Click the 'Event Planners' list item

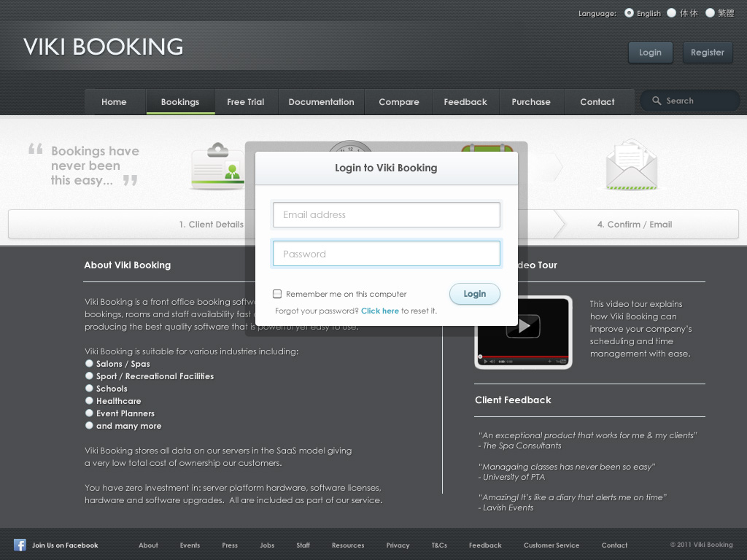pos(125,413)
